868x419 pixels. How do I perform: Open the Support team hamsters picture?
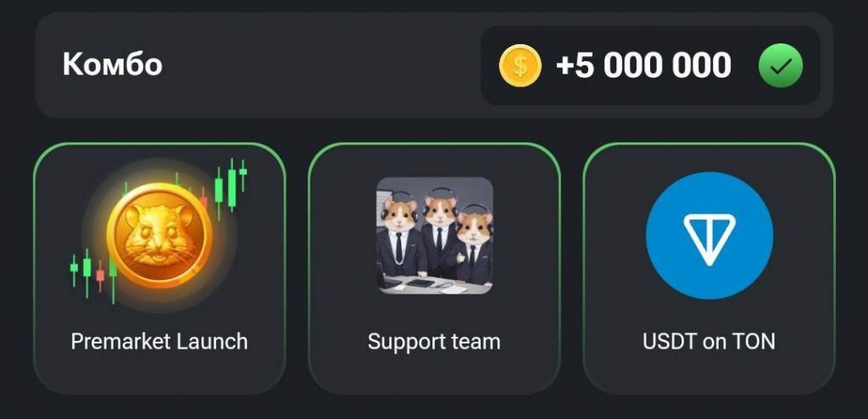435,236
